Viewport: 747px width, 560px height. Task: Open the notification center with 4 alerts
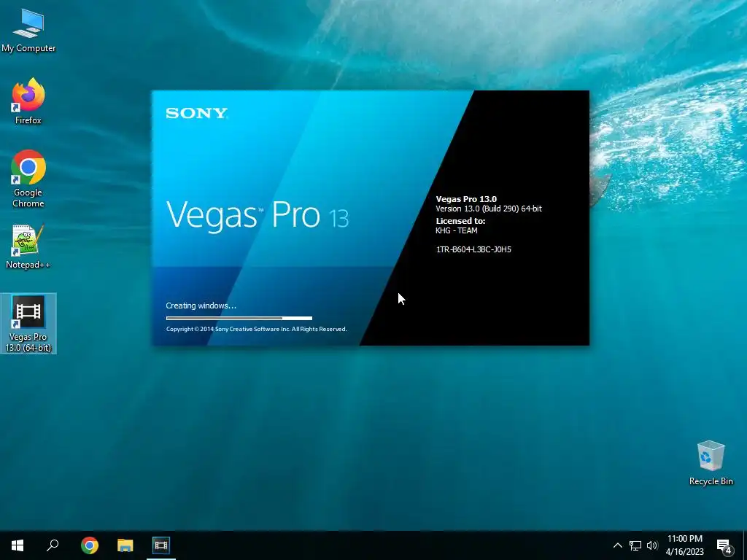coord(724,546)
